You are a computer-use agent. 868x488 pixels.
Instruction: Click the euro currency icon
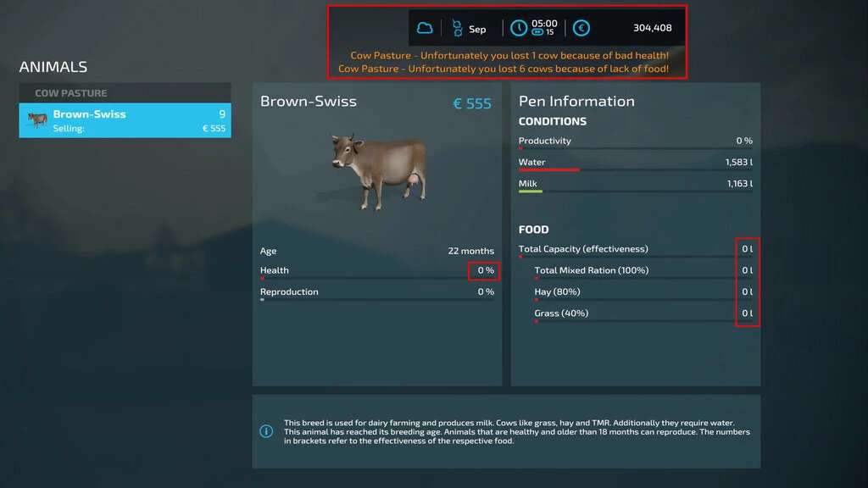[581, 28]
